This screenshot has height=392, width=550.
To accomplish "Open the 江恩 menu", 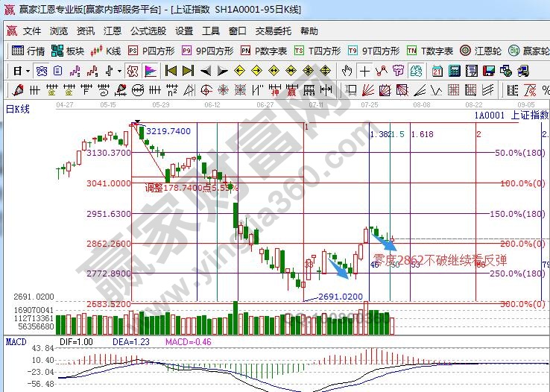I will pos(113,31).
